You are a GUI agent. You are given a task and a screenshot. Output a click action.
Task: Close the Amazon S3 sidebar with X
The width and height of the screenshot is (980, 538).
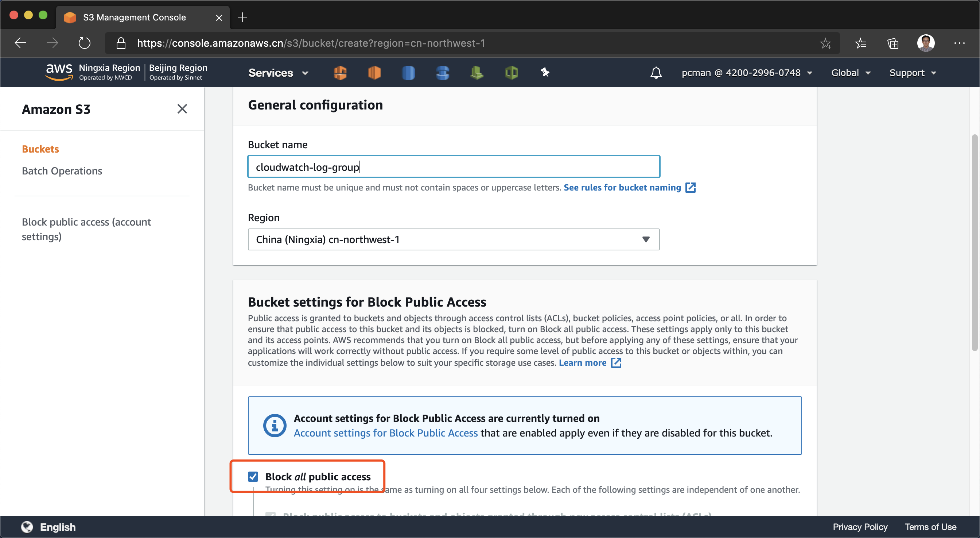tap(182, 109)
